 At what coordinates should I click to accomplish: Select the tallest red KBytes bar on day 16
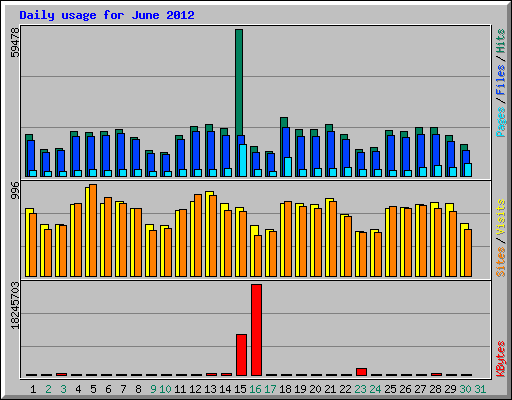click(x=256, y=330)
